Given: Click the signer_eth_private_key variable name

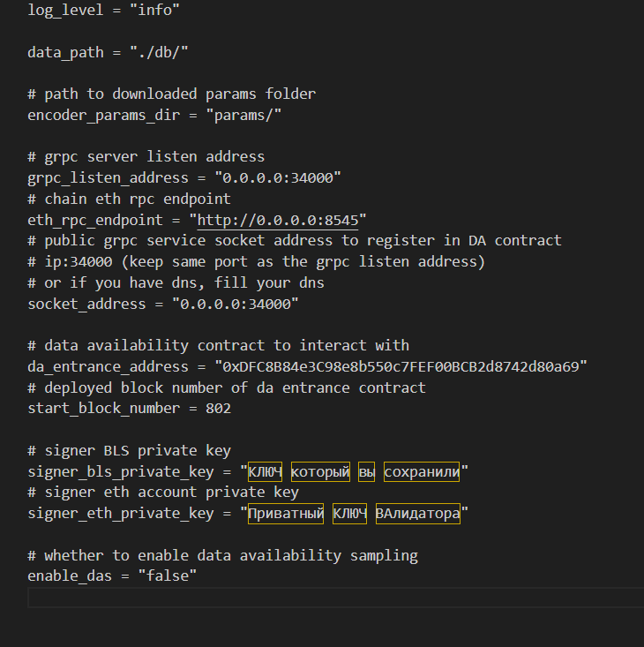Looking at the screenshot, I should point(121,514).
